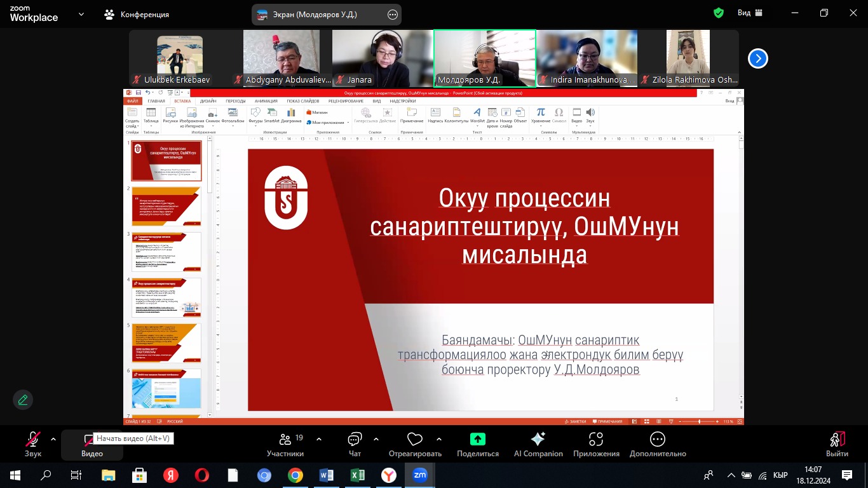Click the green annotation pencil icon
868x488 pixels.
[23, 400]
